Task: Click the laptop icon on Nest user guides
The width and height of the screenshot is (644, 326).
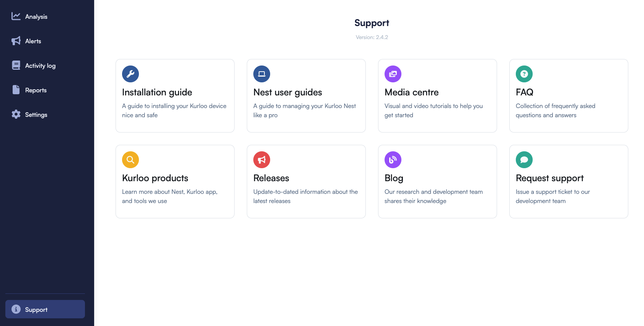Action: [262, 74]
